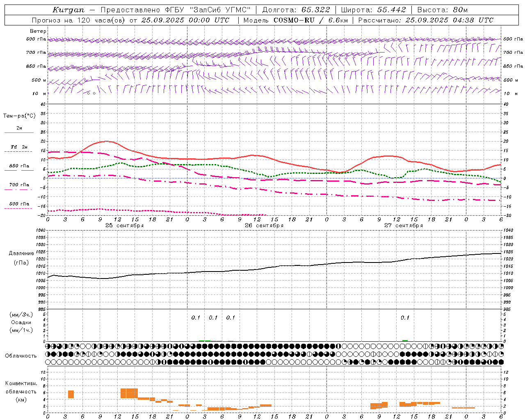Click the "0.1" precipitation value on 27 сентября

point(405,318)
